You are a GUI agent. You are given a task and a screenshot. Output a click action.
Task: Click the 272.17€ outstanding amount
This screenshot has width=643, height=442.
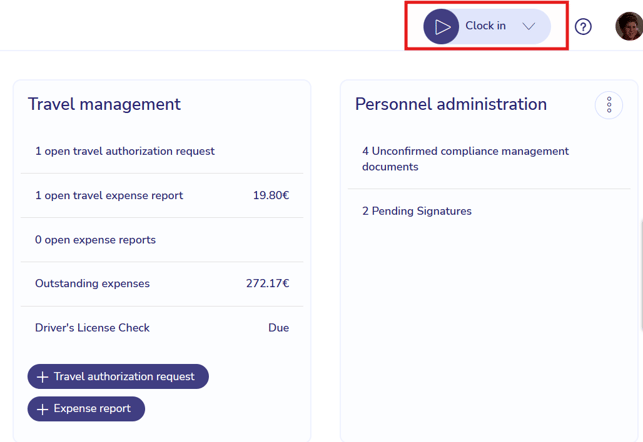(x=267, y=284)
